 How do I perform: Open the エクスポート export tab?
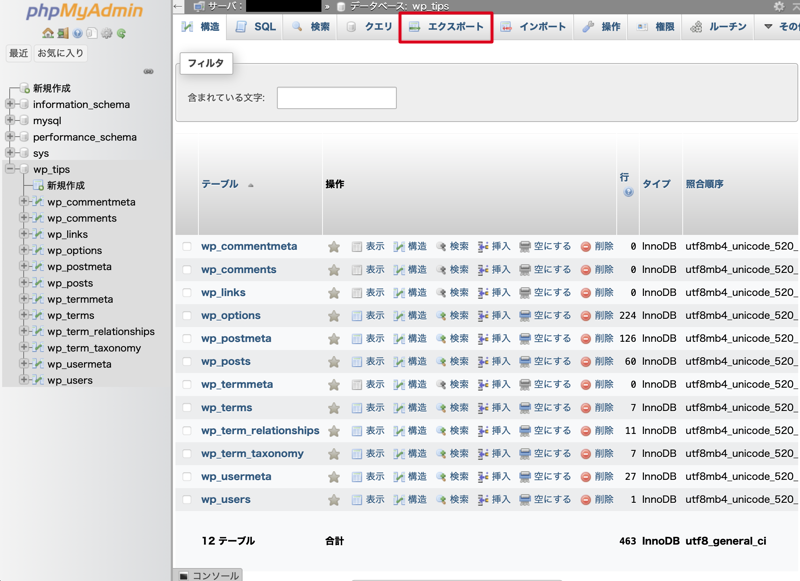click(x=446, y=27)
